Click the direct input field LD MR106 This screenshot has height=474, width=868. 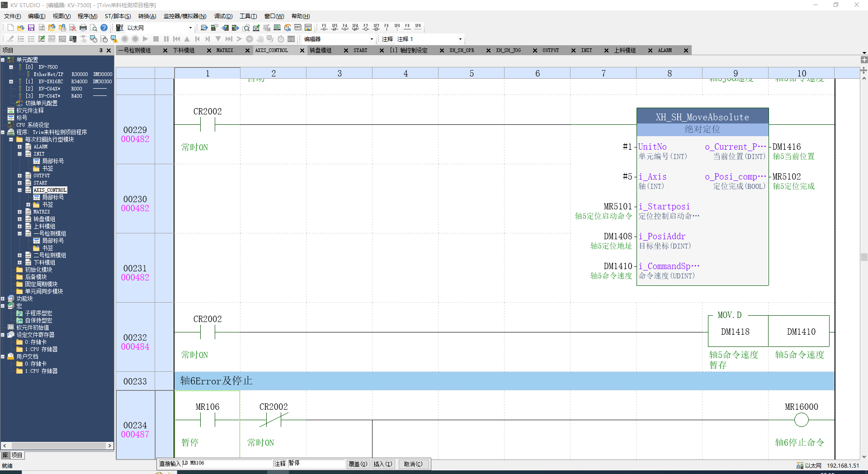227,463
